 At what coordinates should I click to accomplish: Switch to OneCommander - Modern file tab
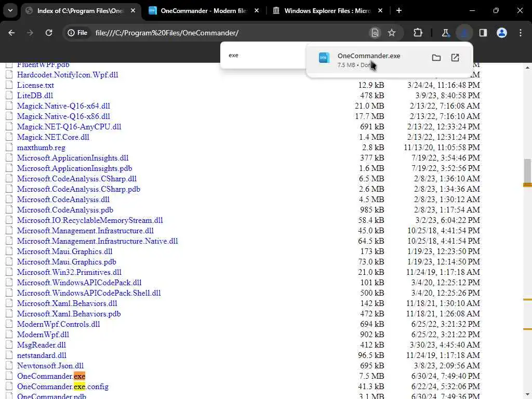[204, 11]
